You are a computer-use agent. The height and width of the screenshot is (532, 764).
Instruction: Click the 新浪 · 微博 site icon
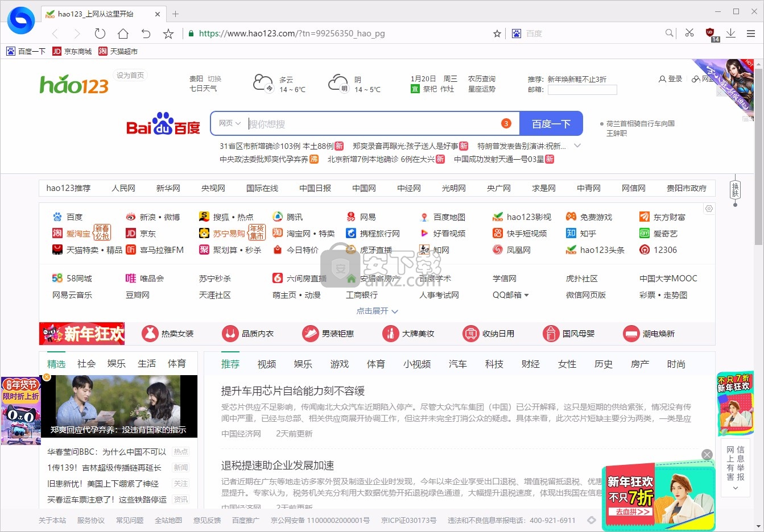131,217
